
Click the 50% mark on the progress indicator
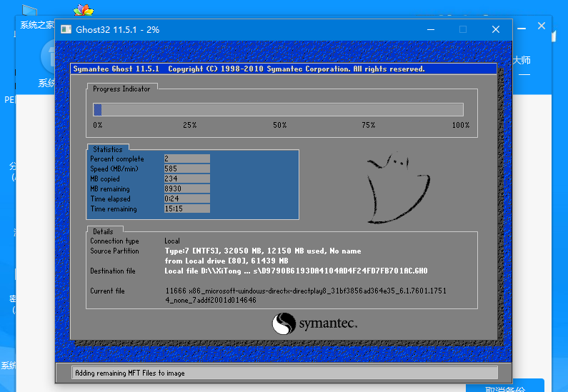(279, 125)
